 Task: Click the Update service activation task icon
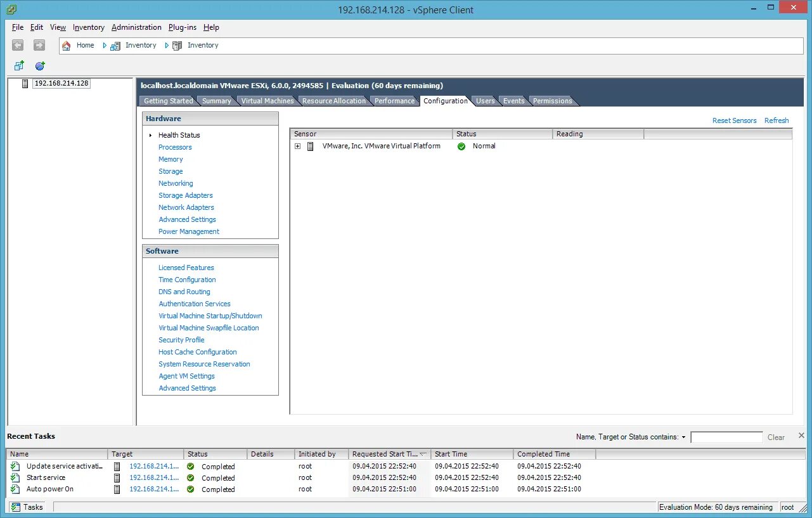[15, 467]
